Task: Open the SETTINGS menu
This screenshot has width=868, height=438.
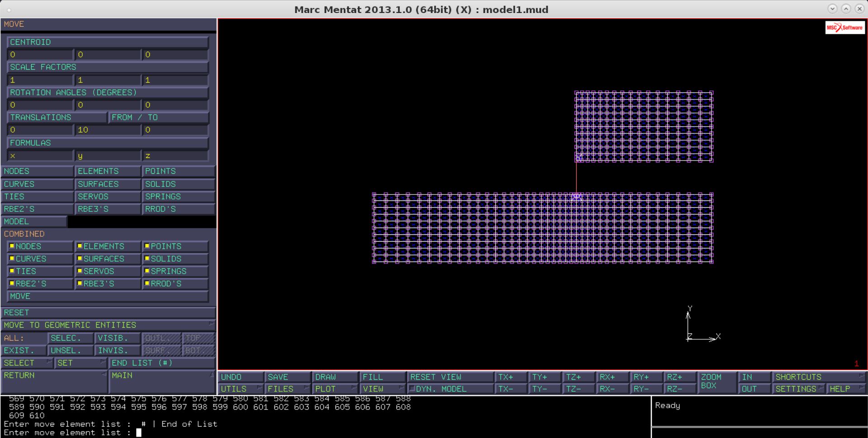Action: coord(799,389)
